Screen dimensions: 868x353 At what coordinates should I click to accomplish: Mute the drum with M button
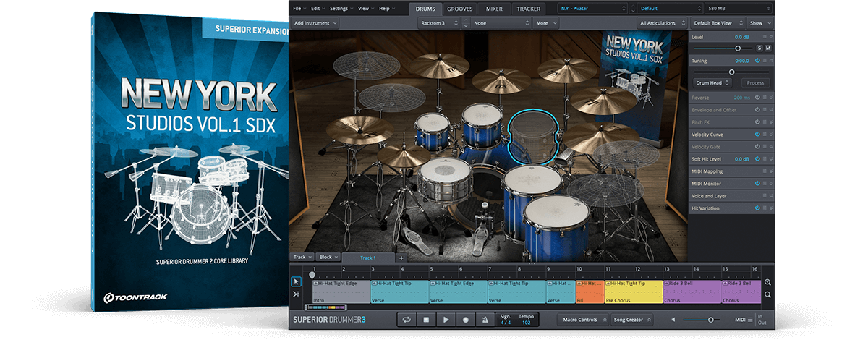coord(768,48)
